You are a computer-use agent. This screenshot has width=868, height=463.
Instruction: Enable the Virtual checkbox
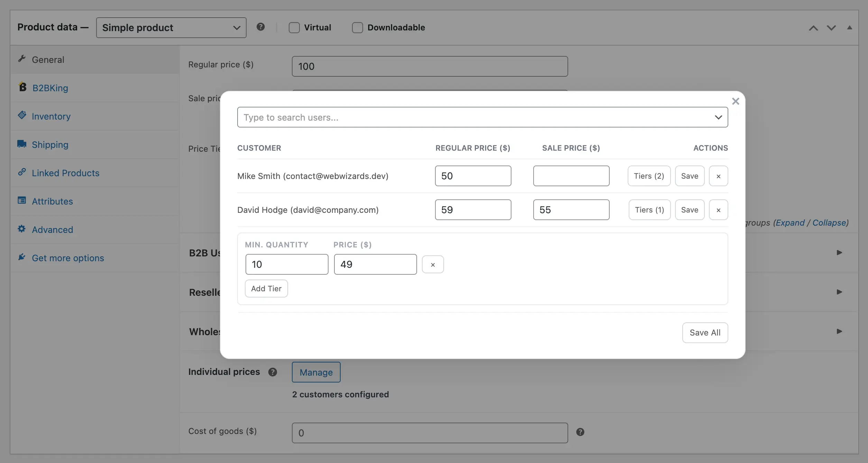(294, 28)
